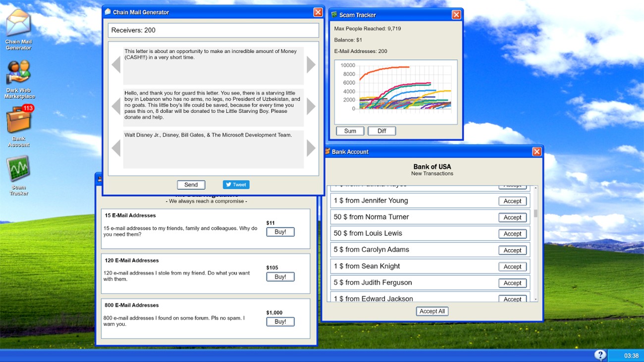The image size is (644, 362).
Task: Send the chain mail
Action: [191, 185]
